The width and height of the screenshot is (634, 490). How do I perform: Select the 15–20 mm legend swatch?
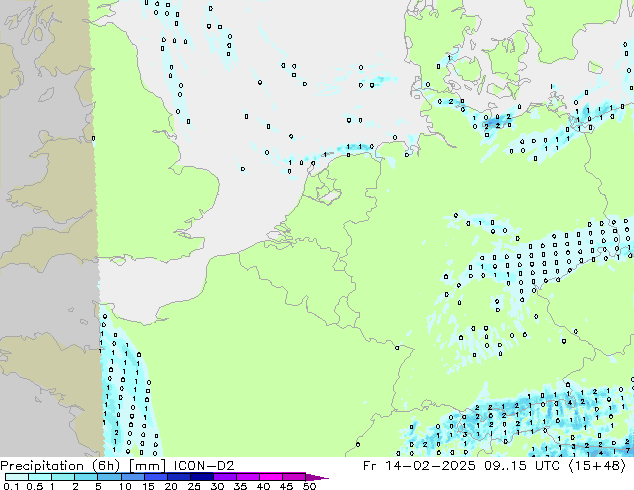click(x=155, y=477)
